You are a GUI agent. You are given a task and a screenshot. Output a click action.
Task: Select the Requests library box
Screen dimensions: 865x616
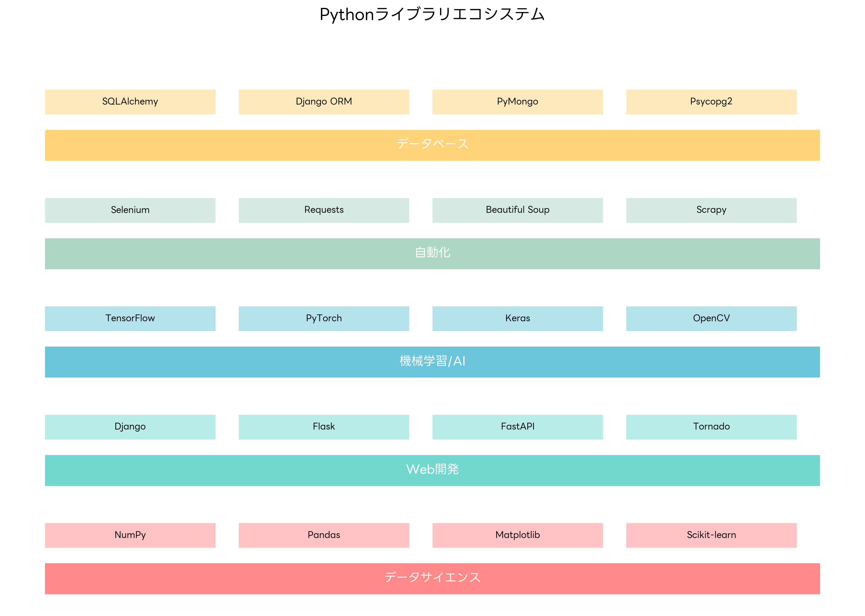click(x=324, y=210)
